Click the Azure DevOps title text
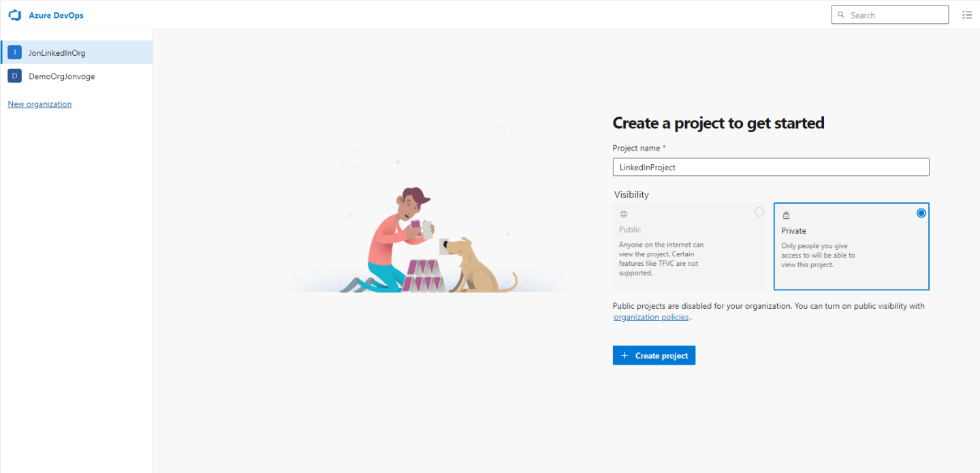Image resolution: width=980 pixels, height=473 pixels. (57, 14)
